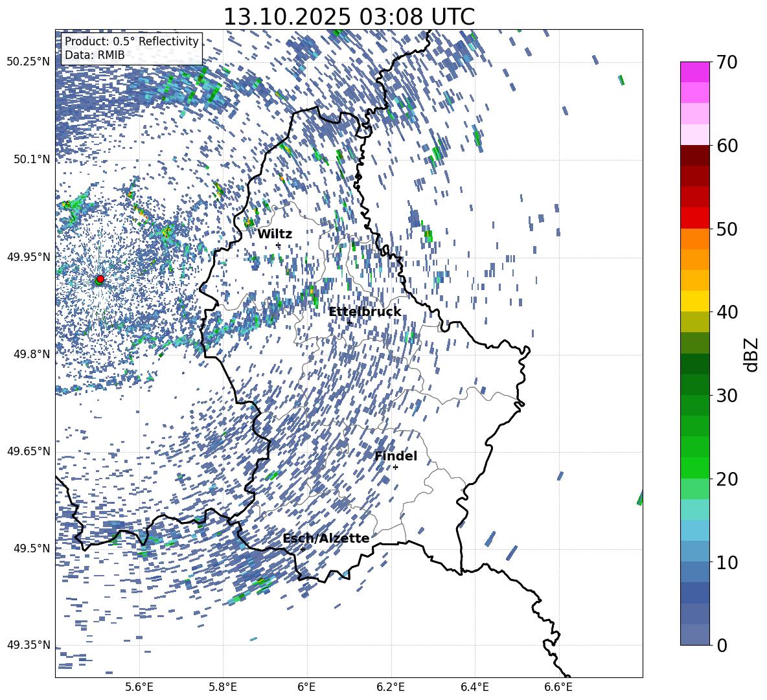Click the Esch/Alzette location cross marker
This screenshot has height=700, width=767.
(303, 549)
